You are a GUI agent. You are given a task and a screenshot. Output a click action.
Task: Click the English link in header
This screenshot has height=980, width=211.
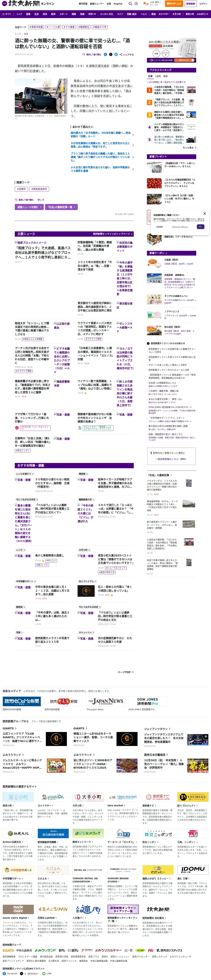point(118,4)
